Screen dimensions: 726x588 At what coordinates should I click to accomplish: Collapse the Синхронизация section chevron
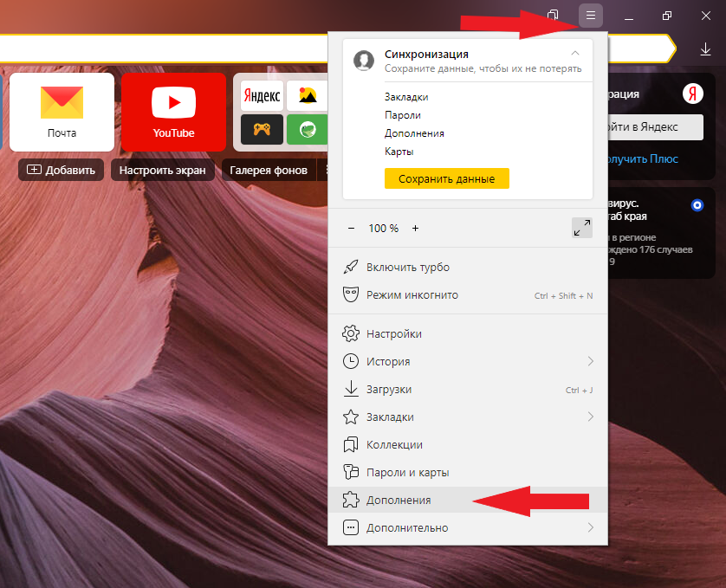point(575,54)
